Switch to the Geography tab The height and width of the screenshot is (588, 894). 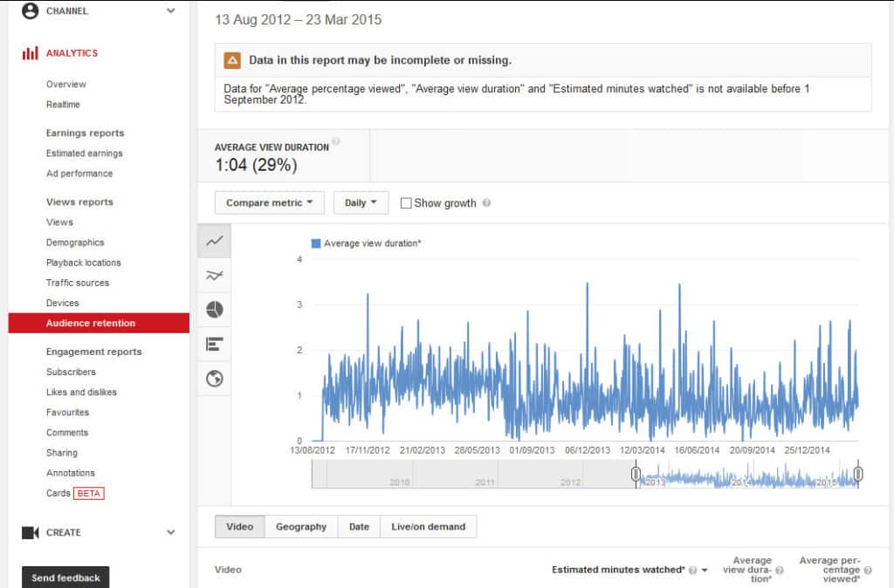click(x=301, y=526)
